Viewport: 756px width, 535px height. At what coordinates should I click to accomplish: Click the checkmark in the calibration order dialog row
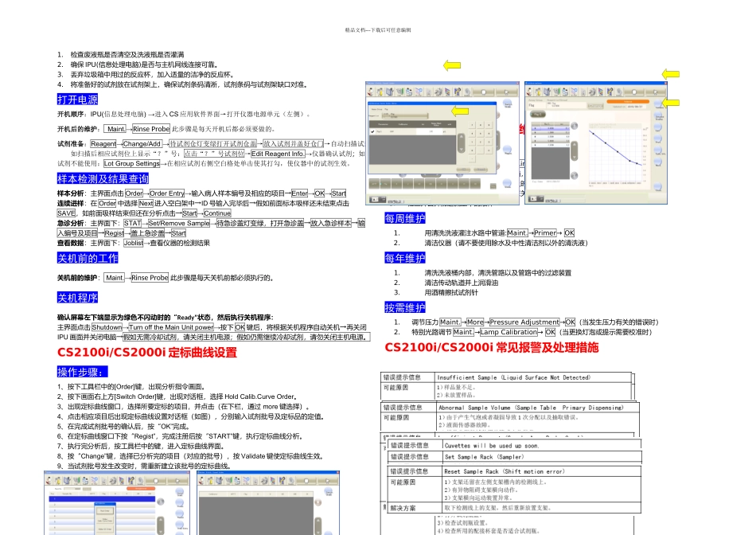click(x=372, y=131)
